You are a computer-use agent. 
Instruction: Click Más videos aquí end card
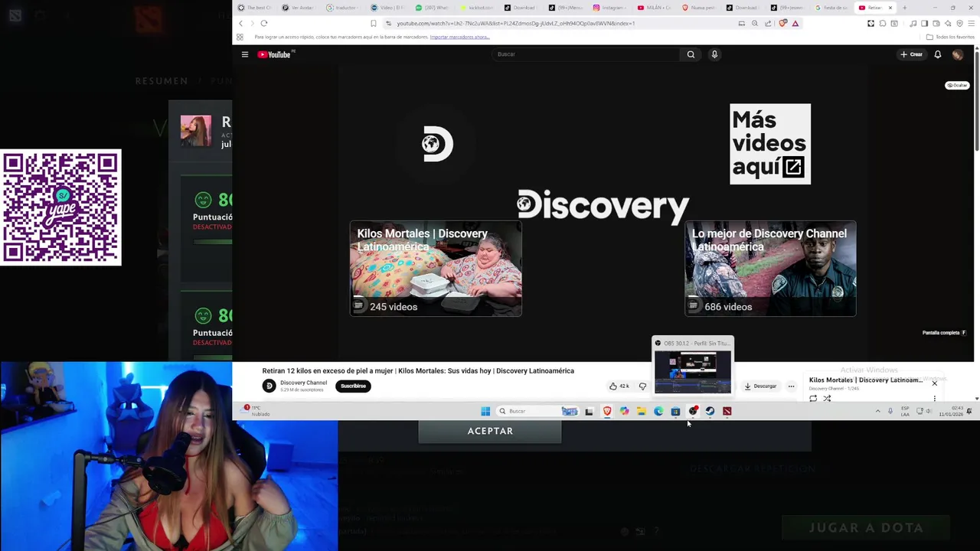[770, 144]
